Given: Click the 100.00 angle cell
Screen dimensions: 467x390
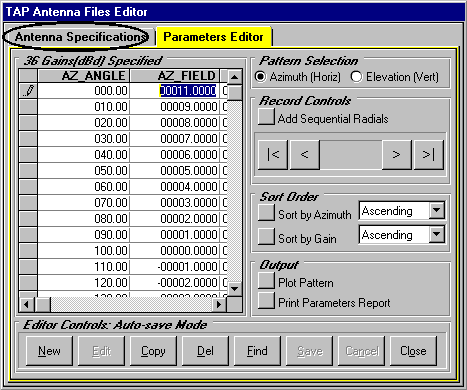Looking at the screenshot, I should [x=84, y=251].
